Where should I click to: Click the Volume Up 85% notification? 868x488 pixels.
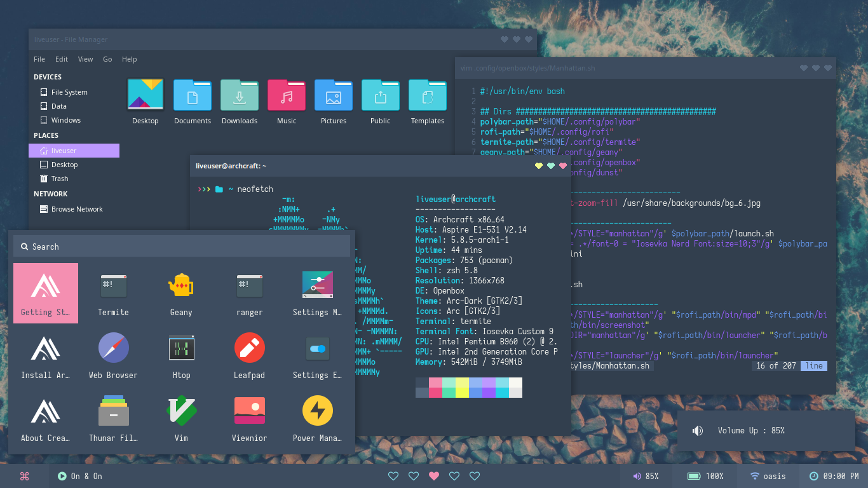[766, 430]
